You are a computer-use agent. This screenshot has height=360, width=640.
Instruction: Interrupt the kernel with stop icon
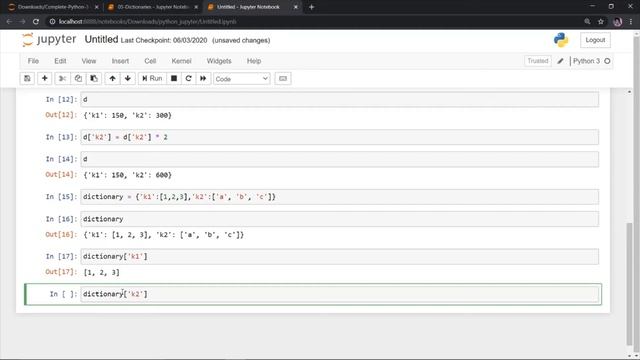coord(174,78)
